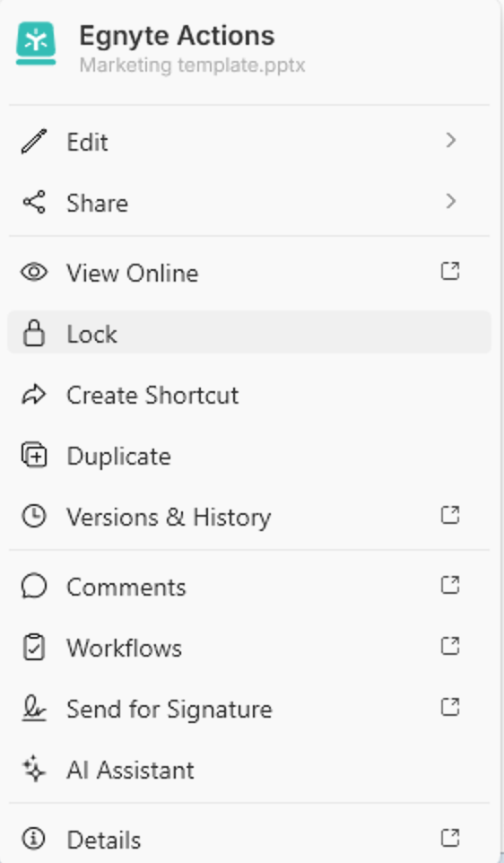Open Versions & History external link icon
The height and width of the screenshot is (863, 504).
tap(450, 515)
